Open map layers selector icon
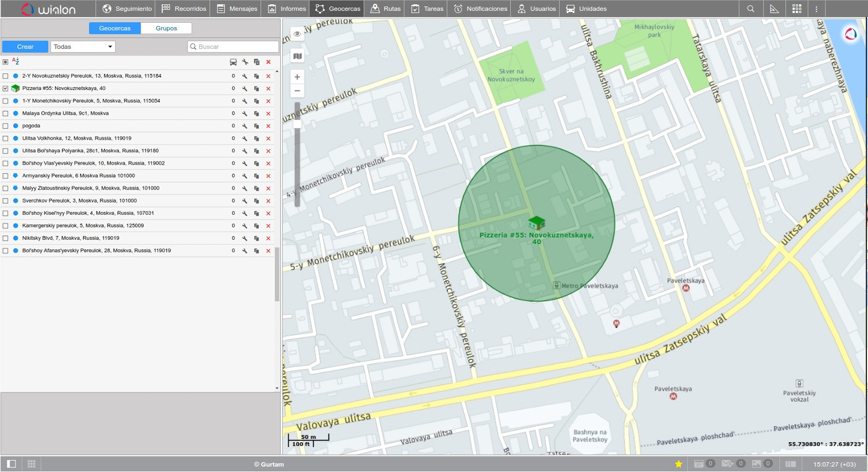Screen dimensions: 868x472 [297, 56]
